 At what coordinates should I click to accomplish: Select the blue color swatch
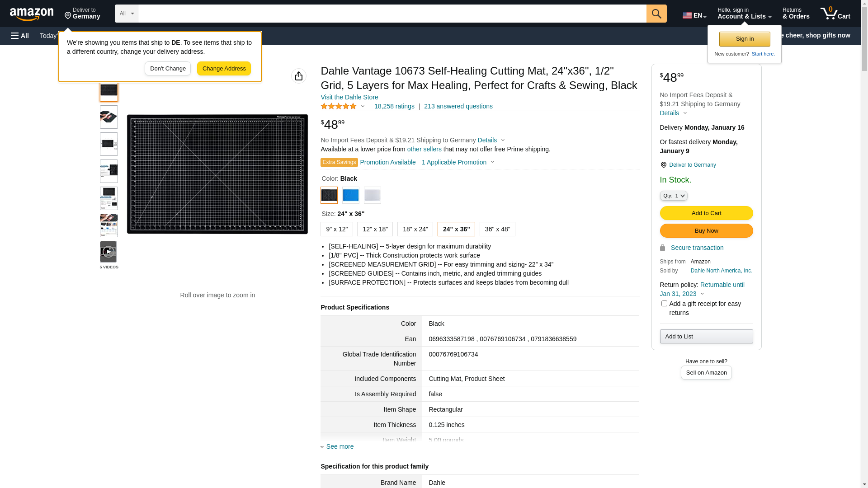[x=350, y=195]
